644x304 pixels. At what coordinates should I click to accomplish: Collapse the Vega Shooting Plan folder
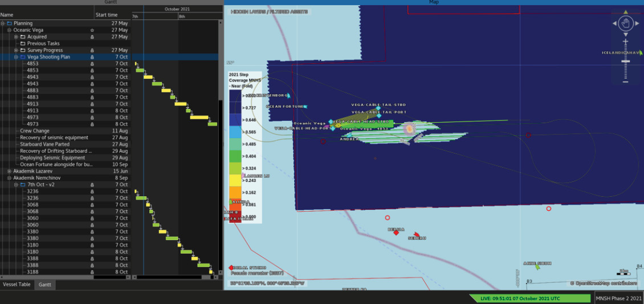(x=16, y=57)
